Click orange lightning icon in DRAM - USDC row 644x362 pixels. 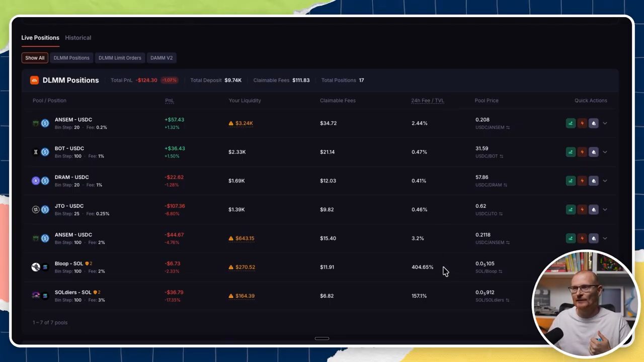click(582, 180)
